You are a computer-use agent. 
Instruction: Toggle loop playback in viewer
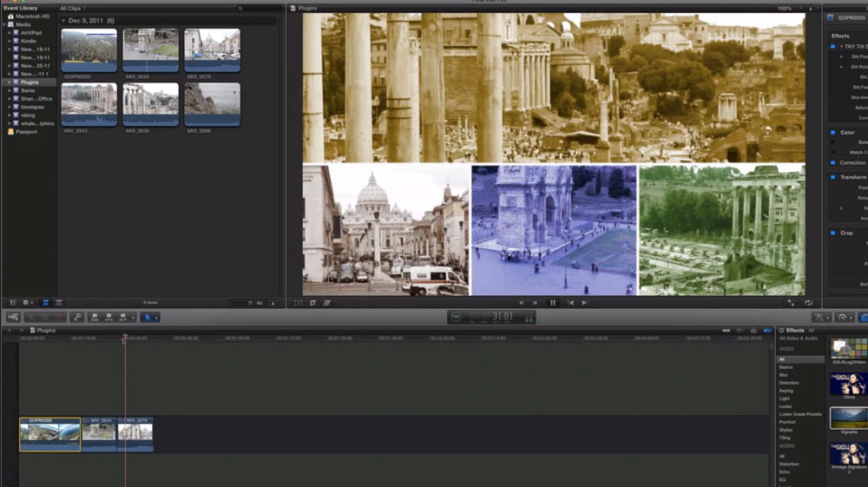(808, 303)
